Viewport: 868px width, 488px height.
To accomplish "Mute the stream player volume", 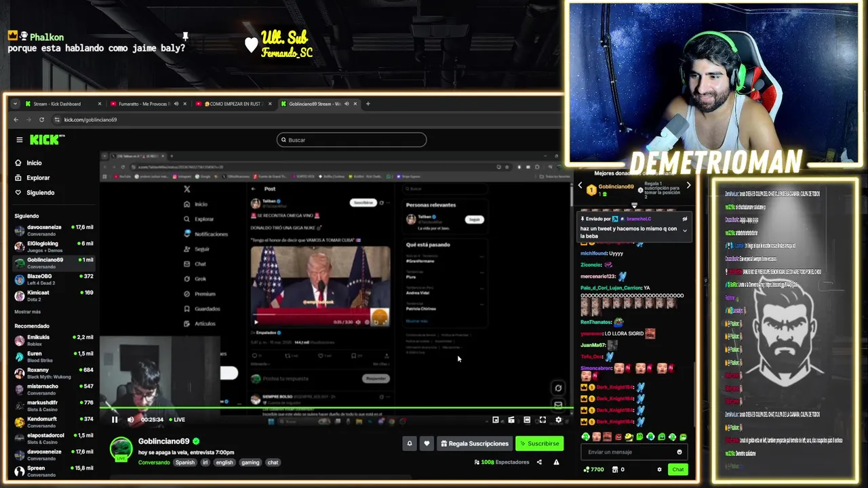I will 131,420.
